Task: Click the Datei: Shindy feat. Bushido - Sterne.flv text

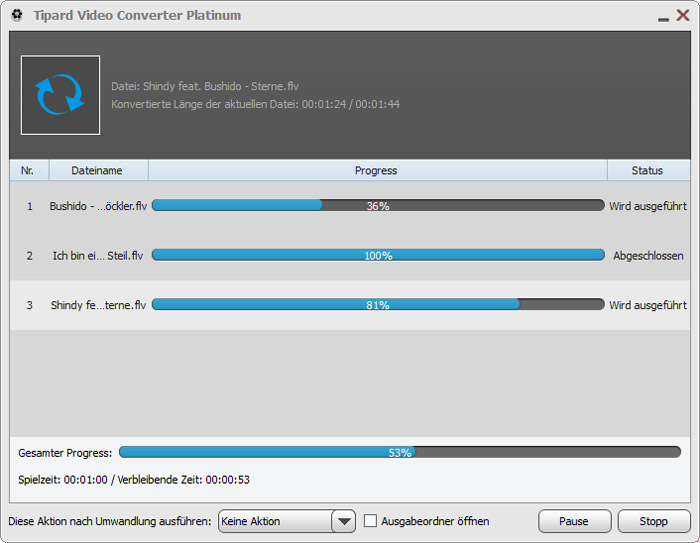Action: [205, 86]
